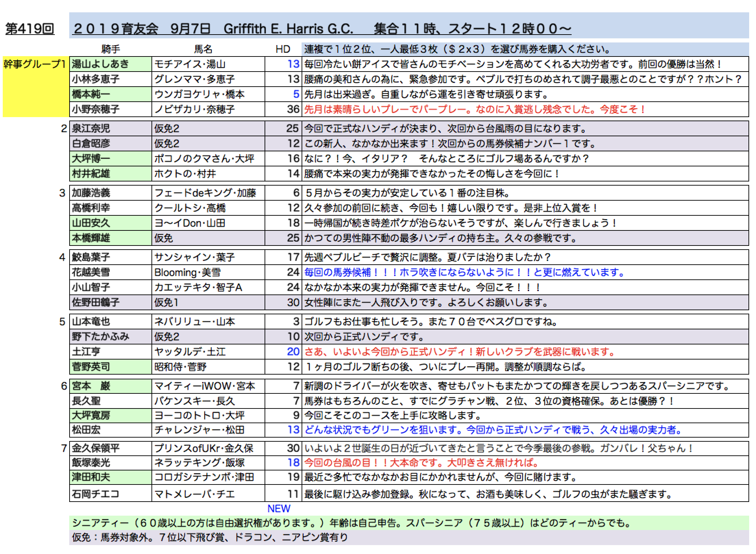Select rider cell 大坪寛房
The image size is (756, 554).
(x=111, y=415)
